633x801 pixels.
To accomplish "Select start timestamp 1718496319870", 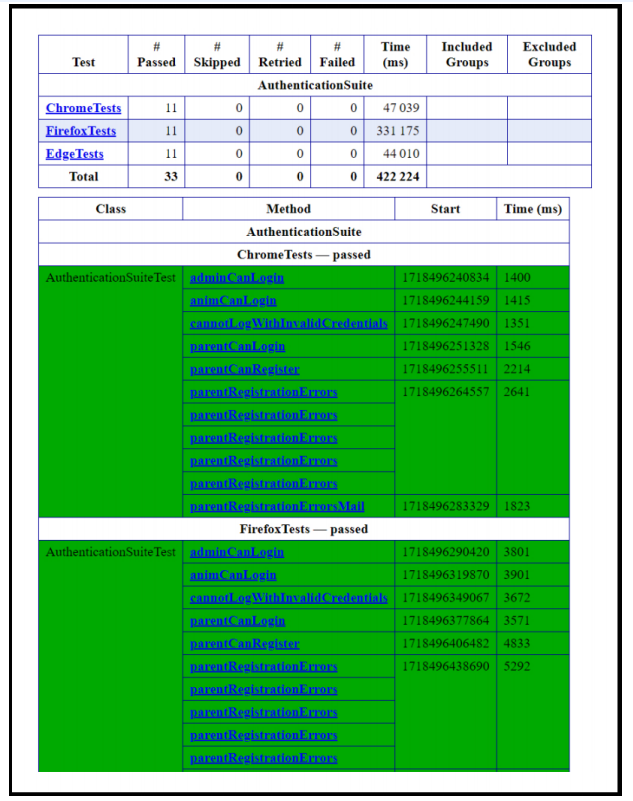I will click(x=446, y=575).
